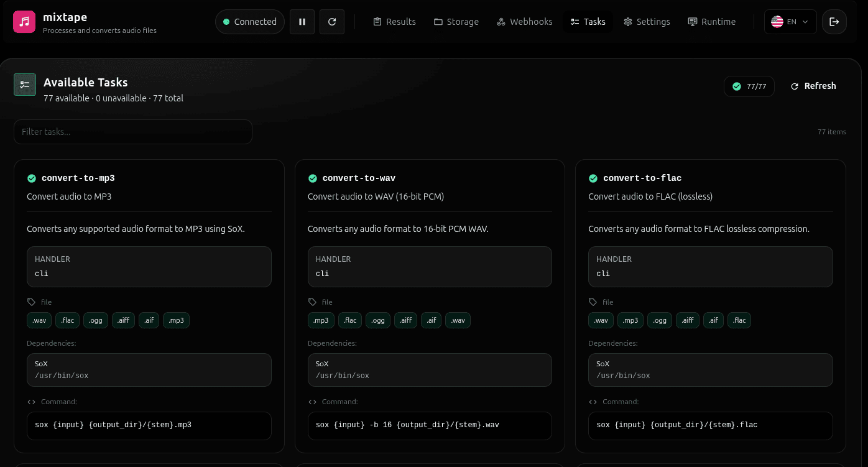
Task: Click the '77 items' count label
Action: click(832, 132)
